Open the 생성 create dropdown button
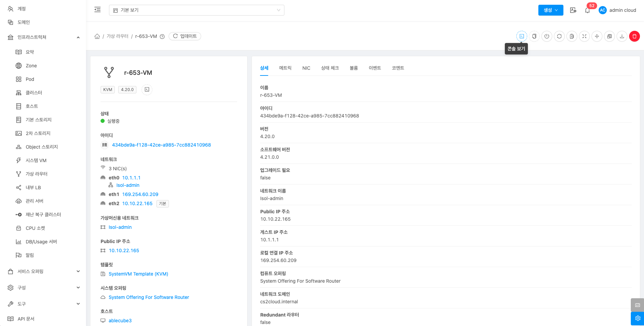 (551, 10)
